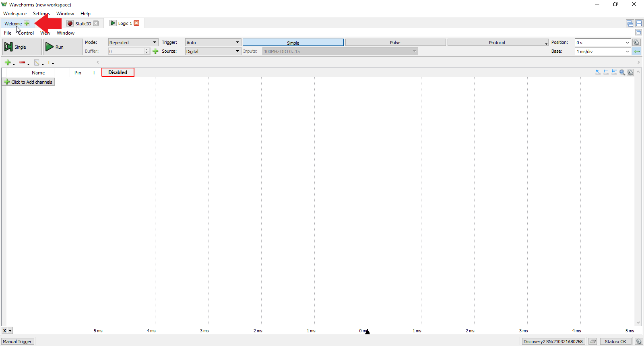Open the Source Digital dropdown
The image size is (644, 346).
[213, 51]
